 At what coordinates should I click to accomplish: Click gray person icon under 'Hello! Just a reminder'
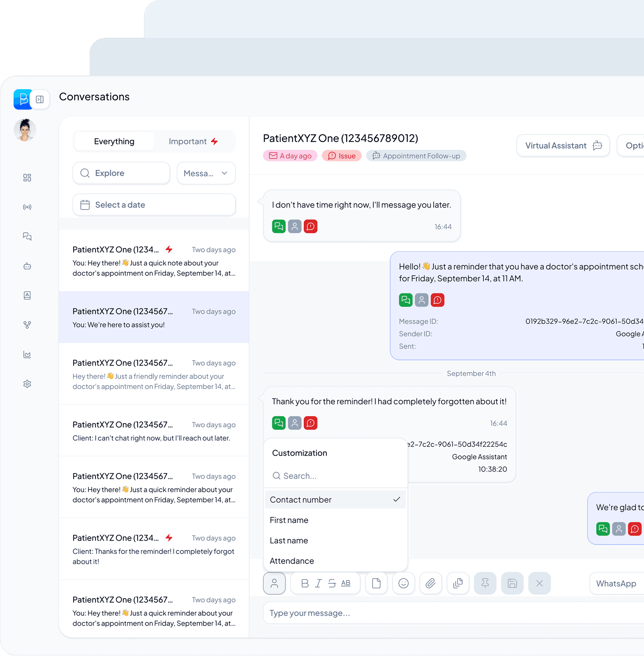coord(421,300)
